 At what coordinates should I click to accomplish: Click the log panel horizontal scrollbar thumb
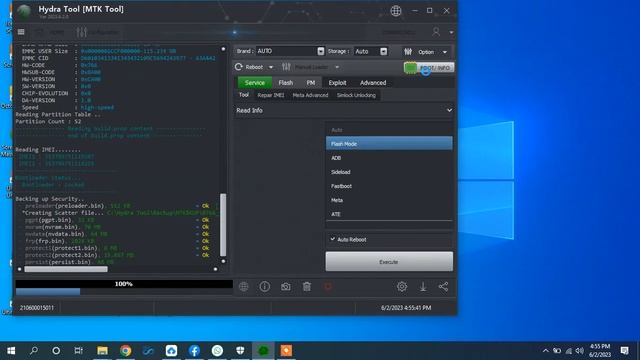pos(66,269)
